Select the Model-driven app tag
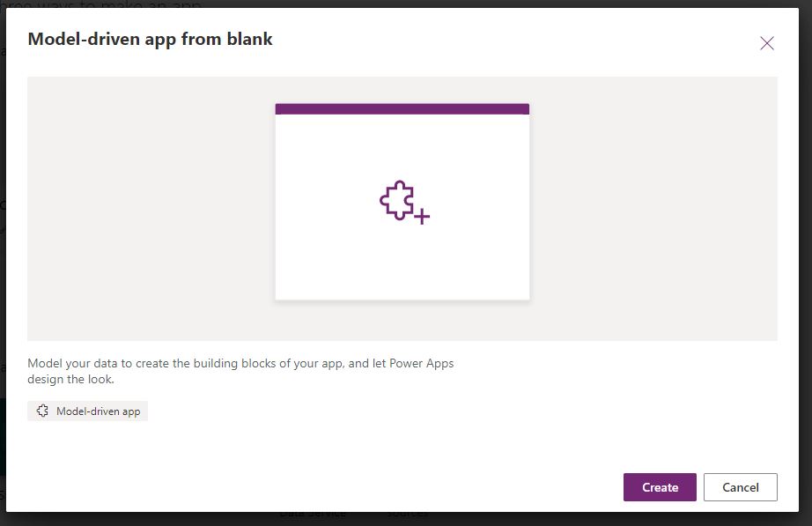The image size is (812, 526). (x=87, y=411)
